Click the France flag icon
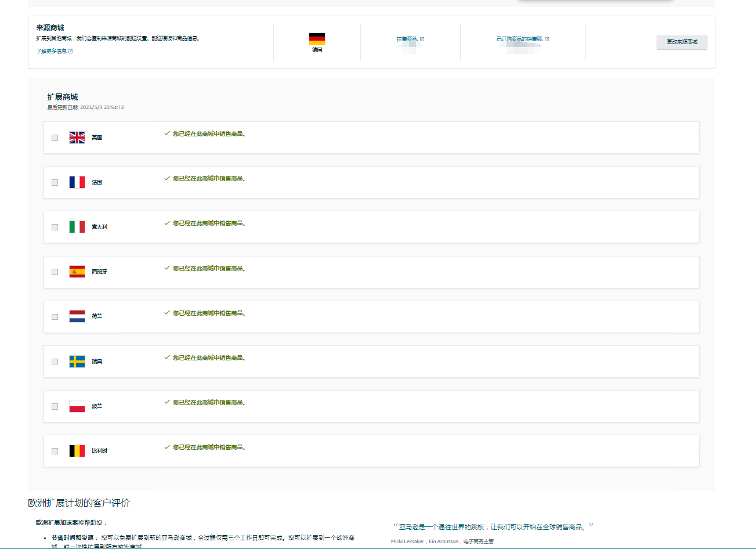756x549 pixels. (77, 182)
